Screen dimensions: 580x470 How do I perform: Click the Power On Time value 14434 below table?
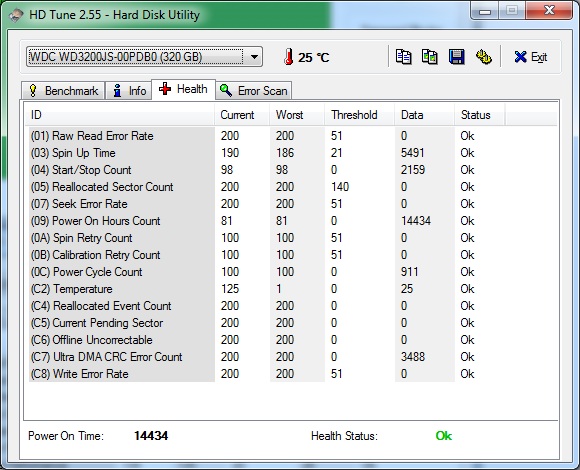[151, 436]
